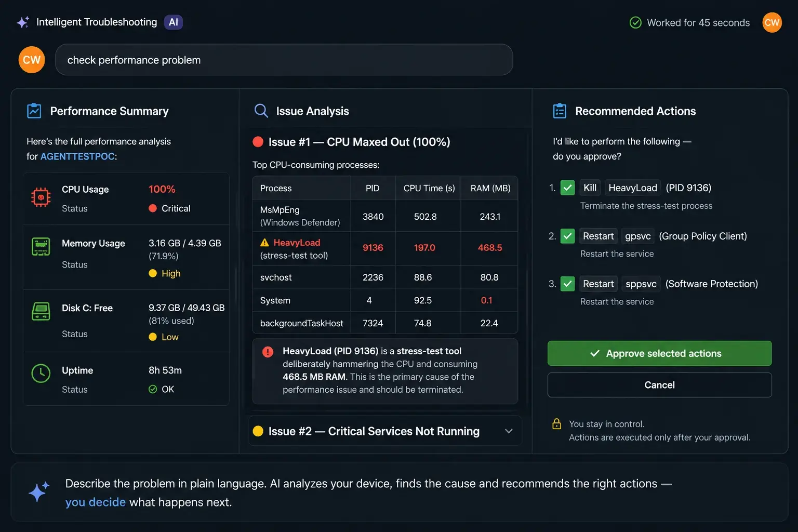Click the RAM (MB) column header
Viewport: 798px width, 532px height.
click(x=490, y=188)
